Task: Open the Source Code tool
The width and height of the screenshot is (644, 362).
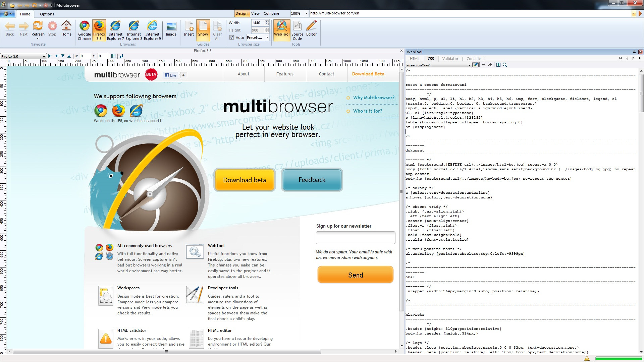Action: [297, 31]
